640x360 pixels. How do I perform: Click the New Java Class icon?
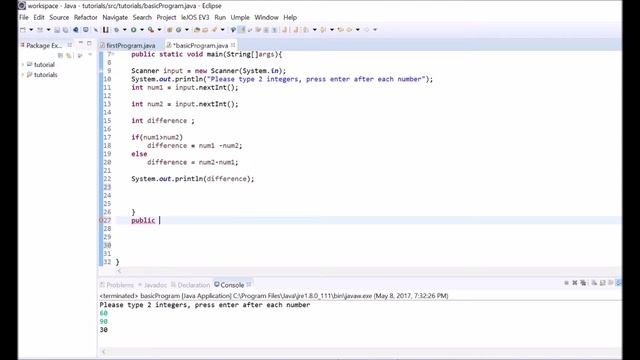tap(178, 29)
